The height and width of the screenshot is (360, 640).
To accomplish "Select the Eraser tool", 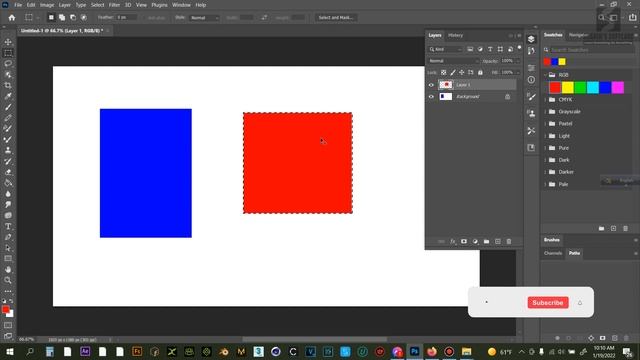I will (8, 172).
